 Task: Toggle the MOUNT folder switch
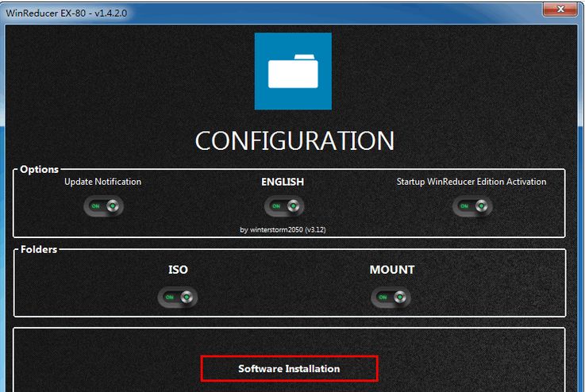[x=391, y=298]
